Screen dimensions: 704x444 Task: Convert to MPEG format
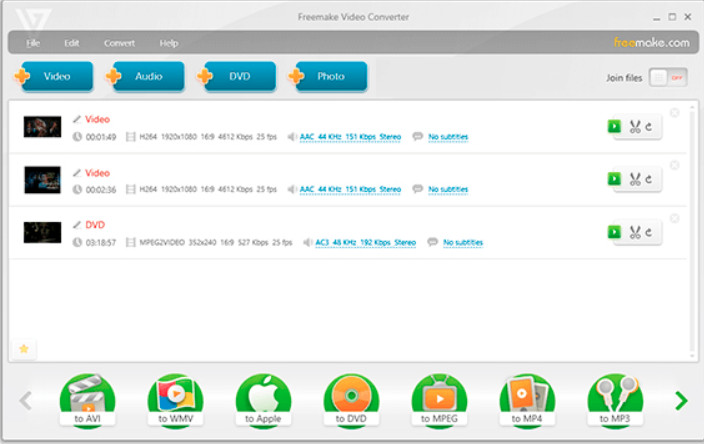point(439,400)
